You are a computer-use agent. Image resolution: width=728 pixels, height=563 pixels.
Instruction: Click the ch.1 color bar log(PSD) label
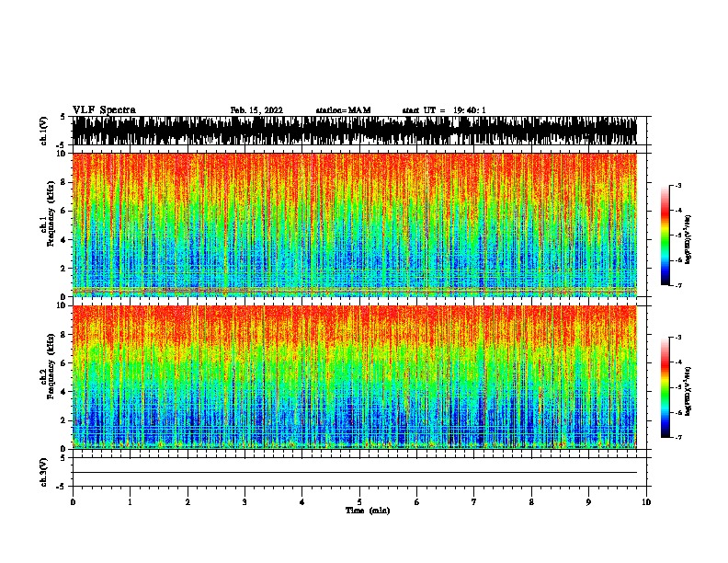click(x=688, y=240)
